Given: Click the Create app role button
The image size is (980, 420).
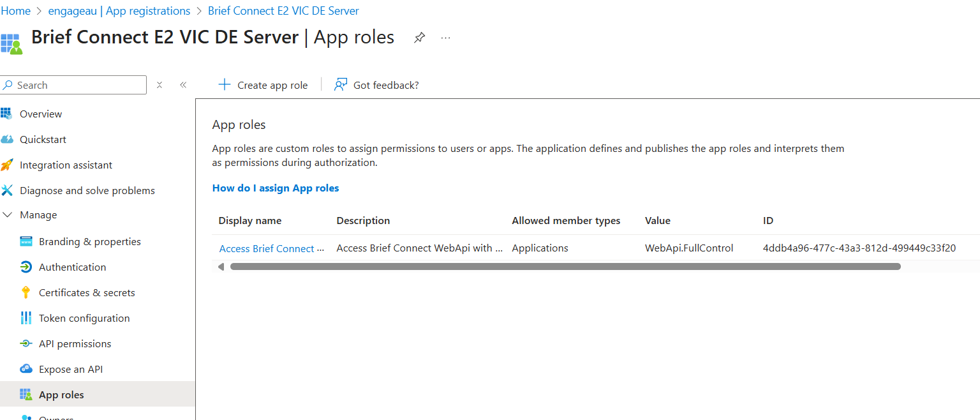Looking at the screenshot, I should (x=263, y=85).
